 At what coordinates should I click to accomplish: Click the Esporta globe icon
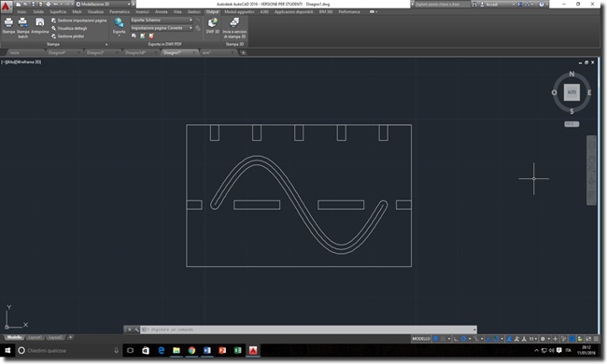[119, 26]
